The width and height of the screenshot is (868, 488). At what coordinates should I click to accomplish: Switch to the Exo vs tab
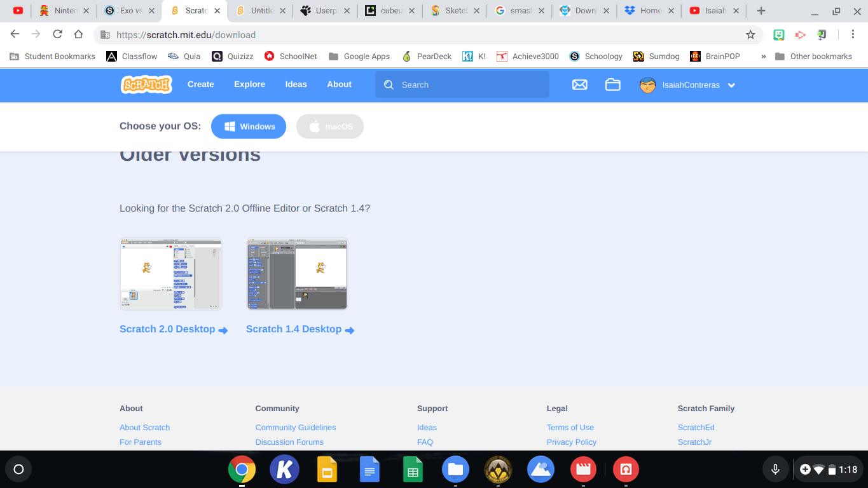click(129, 11)
